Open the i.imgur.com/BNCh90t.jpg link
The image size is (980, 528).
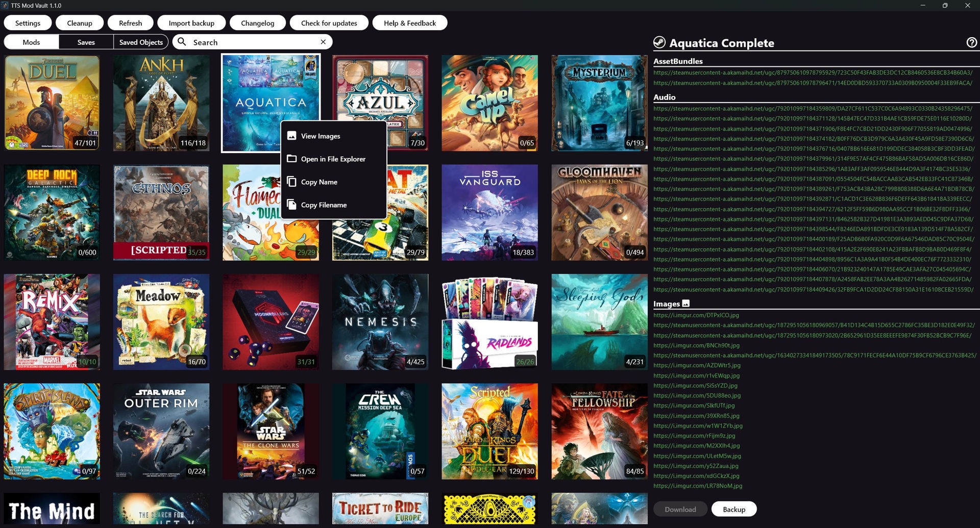pos(696,345)
